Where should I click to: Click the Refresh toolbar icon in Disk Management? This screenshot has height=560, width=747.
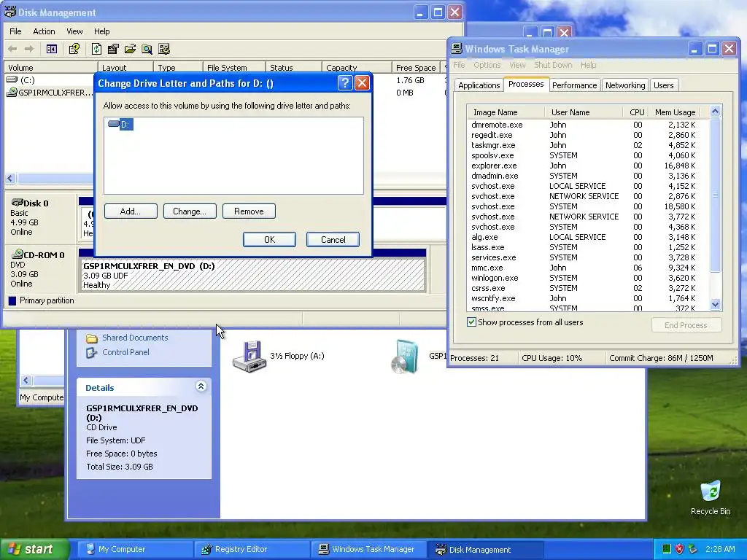[96, 49]
